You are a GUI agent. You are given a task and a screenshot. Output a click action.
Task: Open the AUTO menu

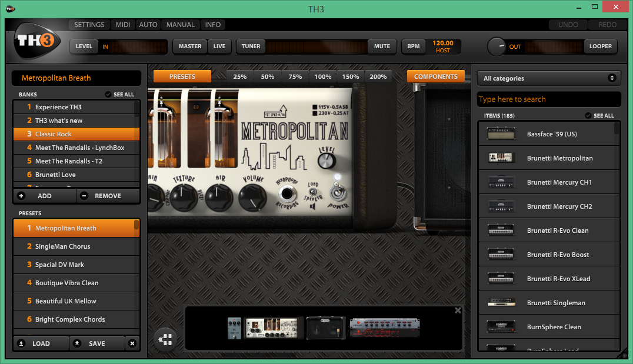click(148, 25)
